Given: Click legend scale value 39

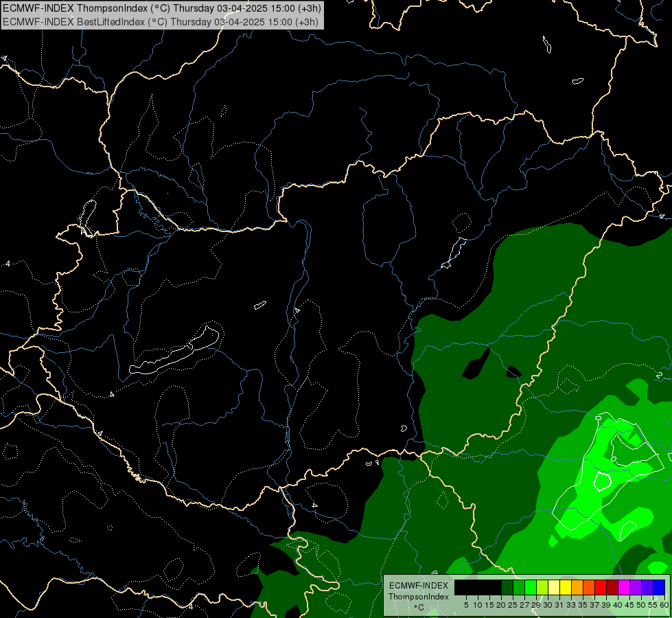Looking at the screenshot, I should [x=606, y=605].
